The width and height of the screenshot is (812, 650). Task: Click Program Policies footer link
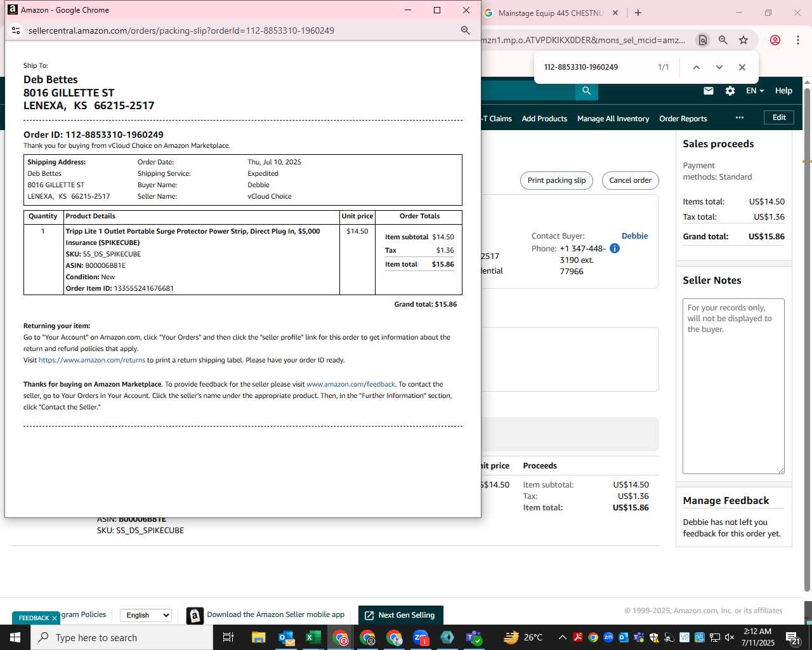tap(84, 614)
